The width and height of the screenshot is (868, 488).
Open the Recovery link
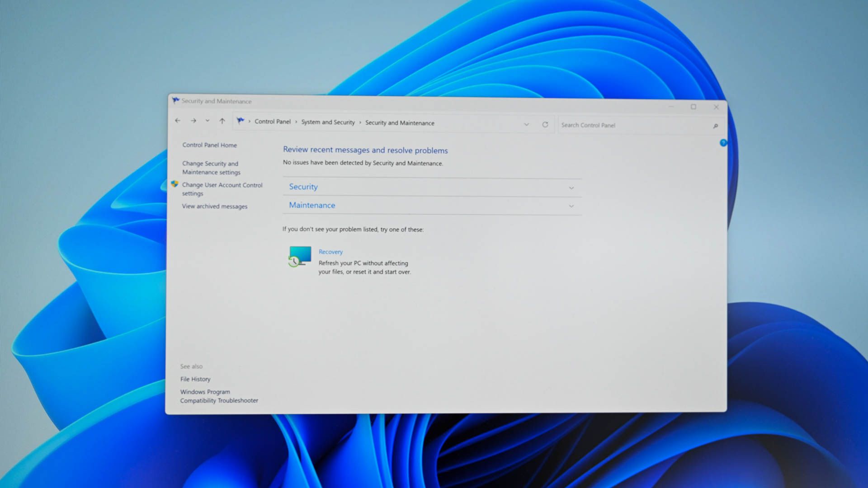coord(330,252)
